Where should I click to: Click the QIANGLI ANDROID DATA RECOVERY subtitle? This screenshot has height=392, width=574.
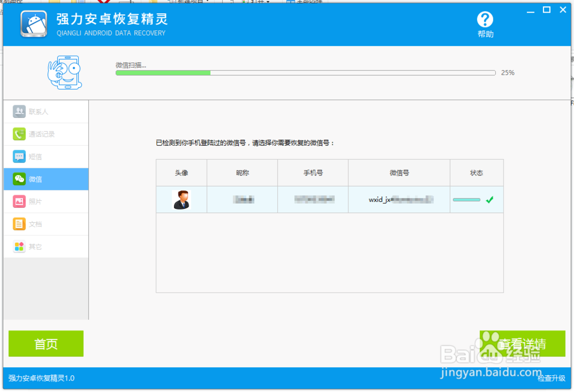111,33
